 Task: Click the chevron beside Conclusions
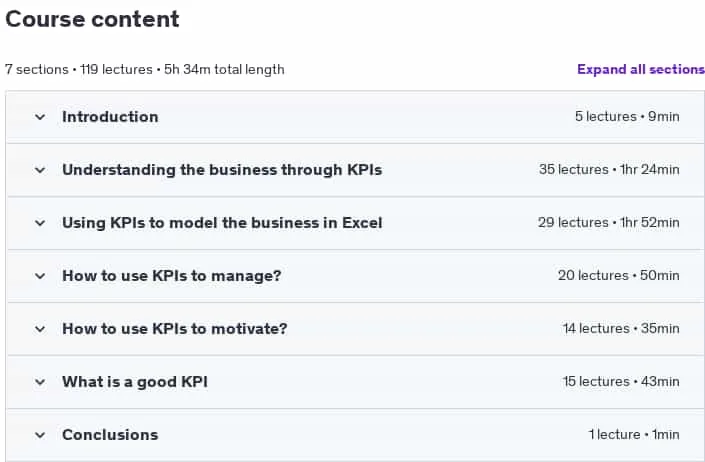point(40,435)
